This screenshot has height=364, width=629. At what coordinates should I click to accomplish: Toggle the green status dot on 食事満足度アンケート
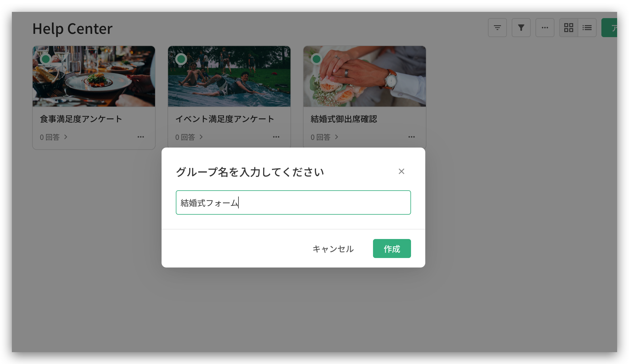(x=46, y=59)
